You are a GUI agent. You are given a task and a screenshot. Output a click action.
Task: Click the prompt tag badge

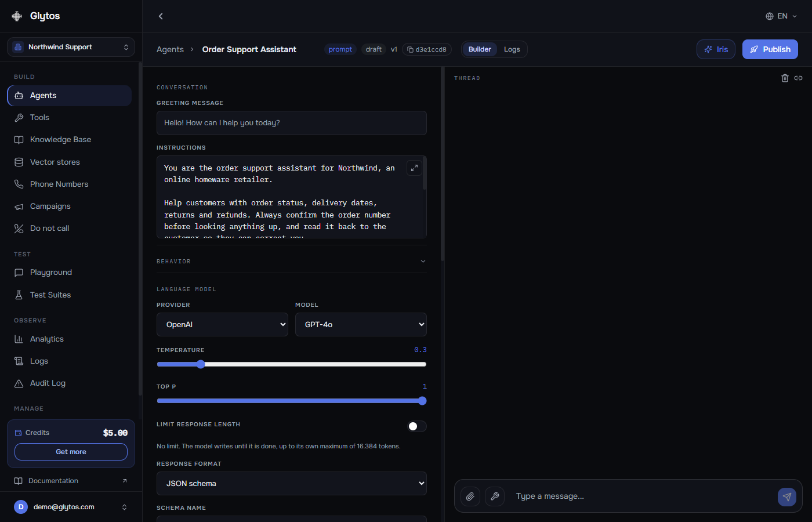[340, 49]
